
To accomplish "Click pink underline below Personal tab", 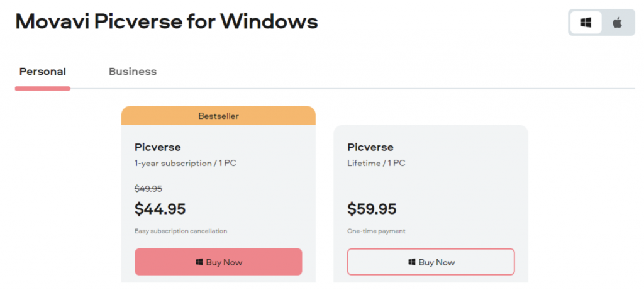I will pos(43,88).
